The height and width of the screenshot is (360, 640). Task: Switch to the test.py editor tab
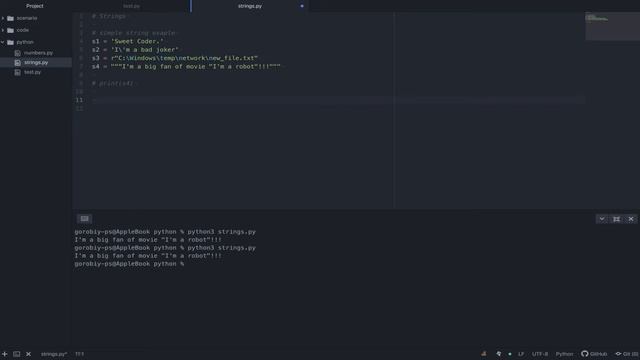(131, 6)
